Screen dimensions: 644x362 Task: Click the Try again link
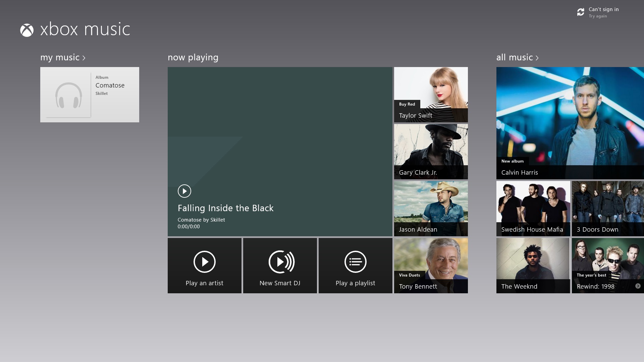point(598,16)
